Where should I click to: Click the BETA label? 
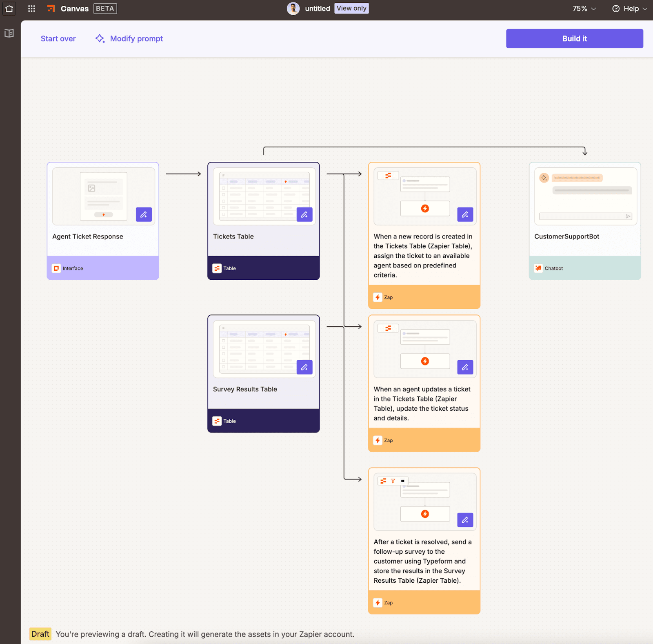(x=105, y=9)
